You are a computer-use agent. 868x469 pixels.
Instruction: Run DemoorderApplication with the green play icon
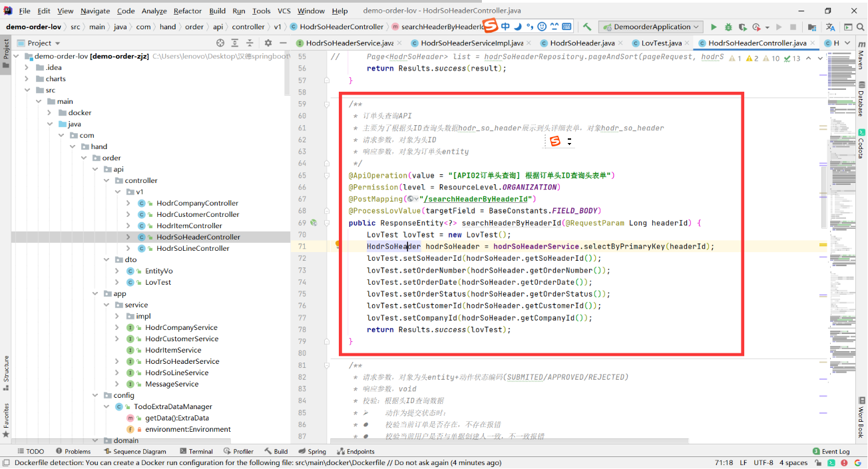714,27
